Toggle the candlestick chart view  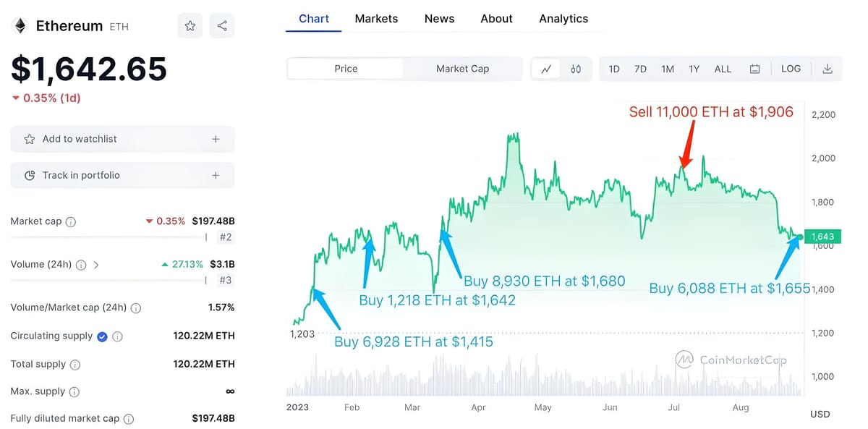576,68
